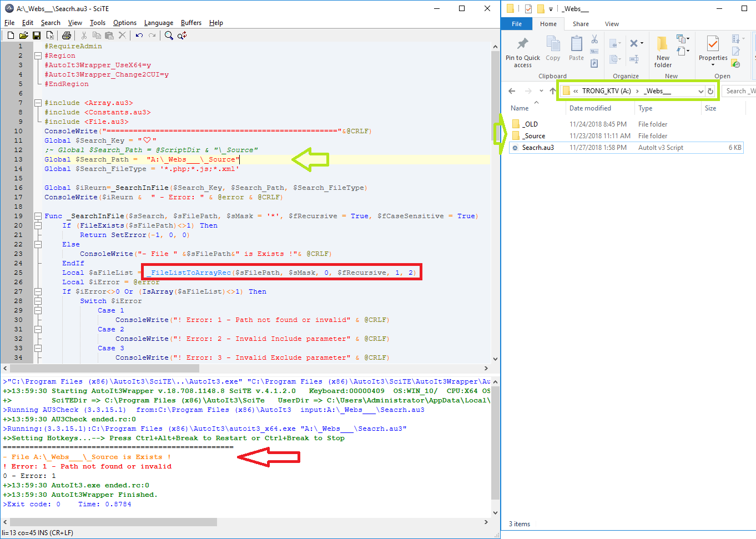This screenshot has height=539, width=756.
Task: Click the New file icon in SciTE toolbar
Action: click(11, 36)
